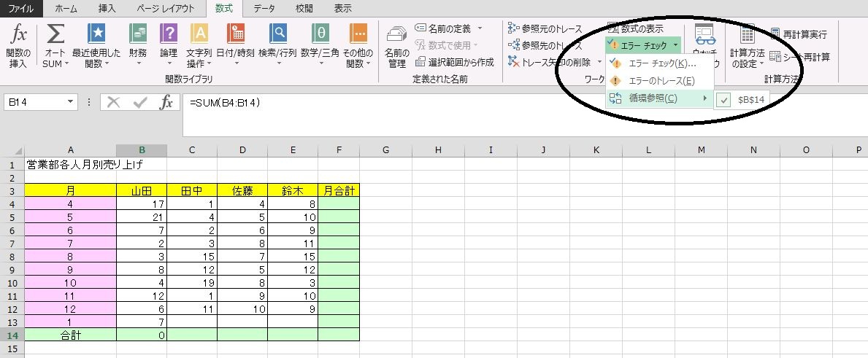Open the 検索/行列 lookup functions icon

pos(277,35)
